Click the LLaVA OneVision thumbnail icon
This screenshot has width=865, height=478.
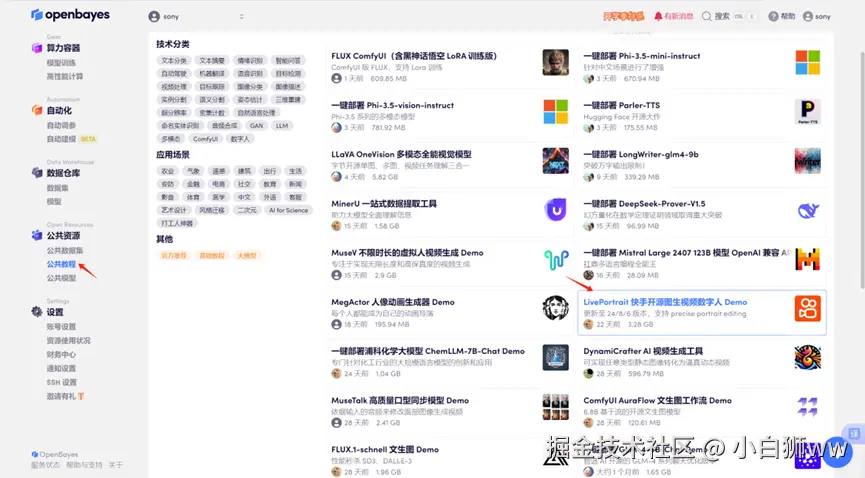coord(556,161)
